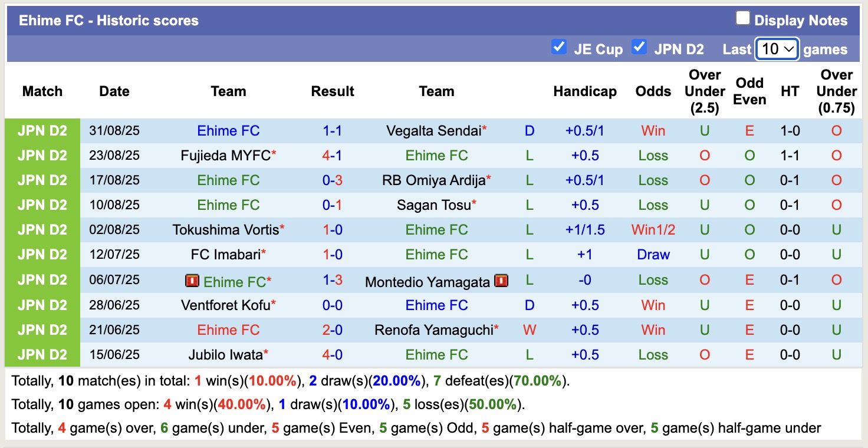868x448 pixels.
Task: Open the Last games count dropdown
Action: 777,49
